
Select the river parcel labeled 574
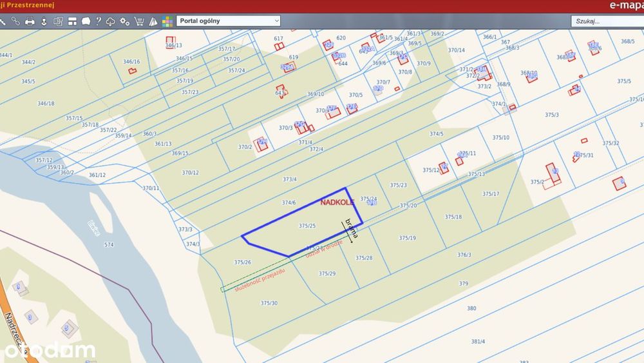pos(109,244)
